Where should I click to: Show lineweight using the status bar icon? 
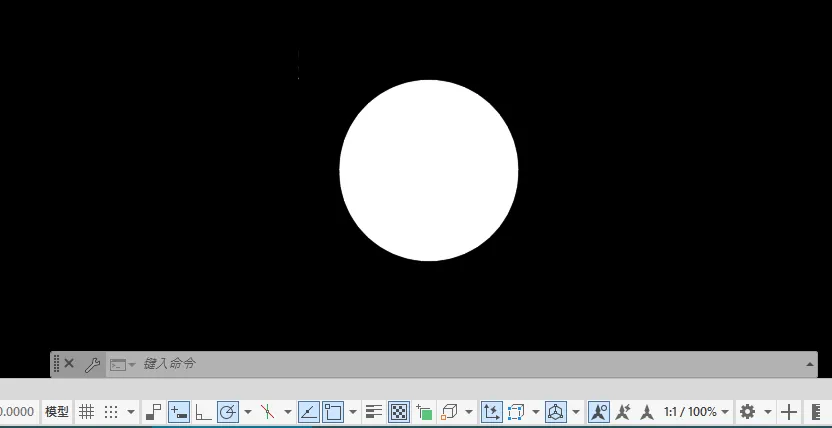pyautogui.click(x=374, y=412)
